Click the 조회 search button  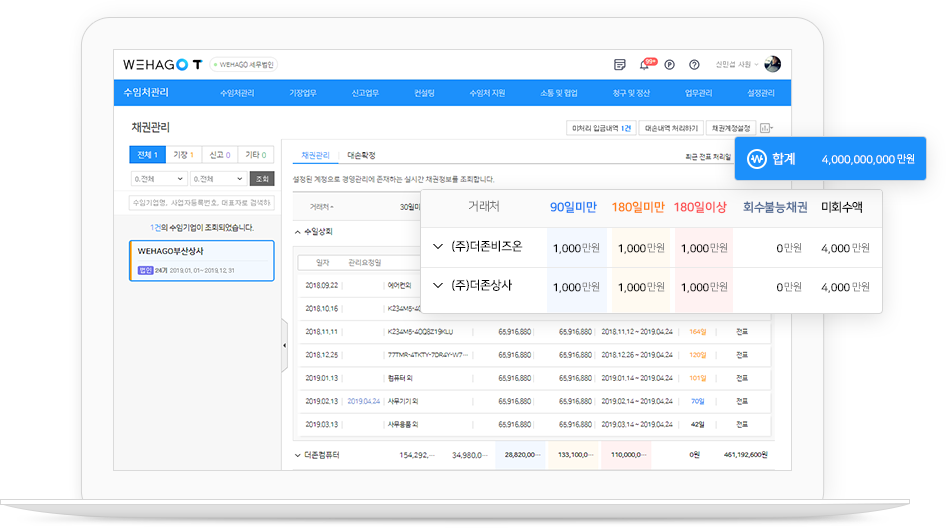[262, 179]
